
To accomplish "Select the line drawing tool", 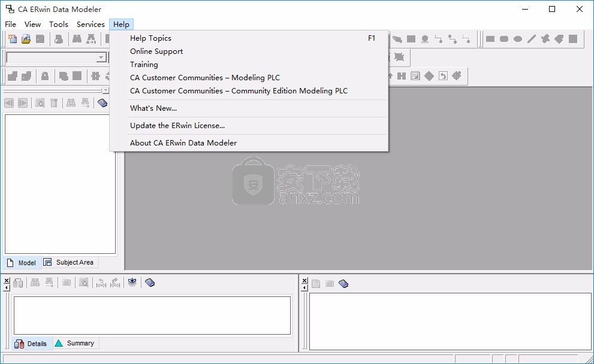I will [532, 39].
